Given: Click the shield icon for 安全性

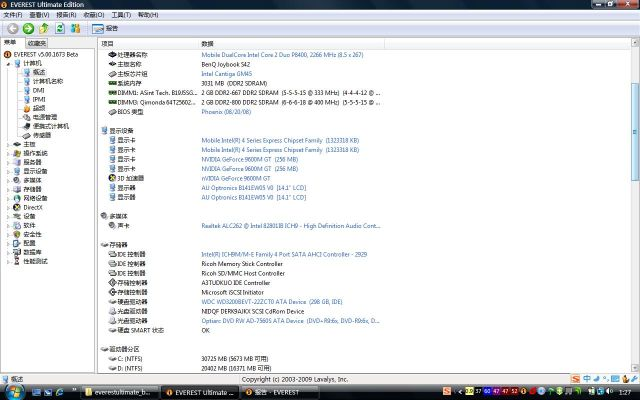Looking at the screenshot, I should 17,234.
